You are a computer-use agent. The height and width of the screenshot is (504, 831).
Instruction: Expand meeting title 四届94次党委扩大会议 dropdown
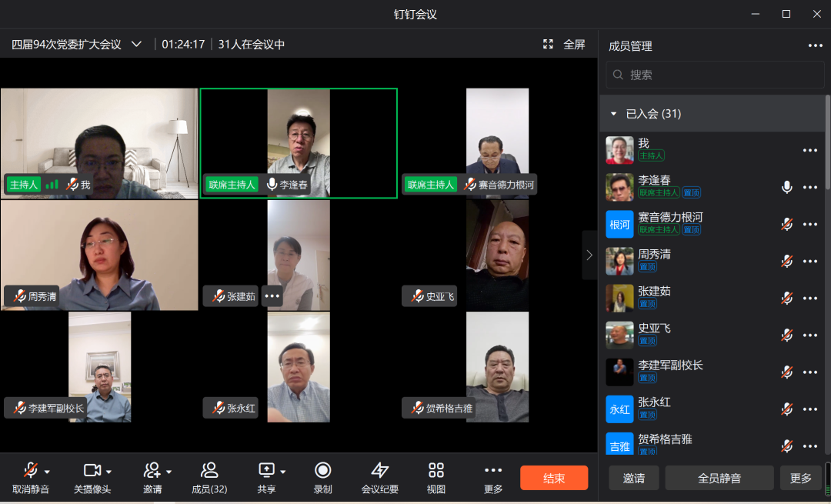click(136, 44)
